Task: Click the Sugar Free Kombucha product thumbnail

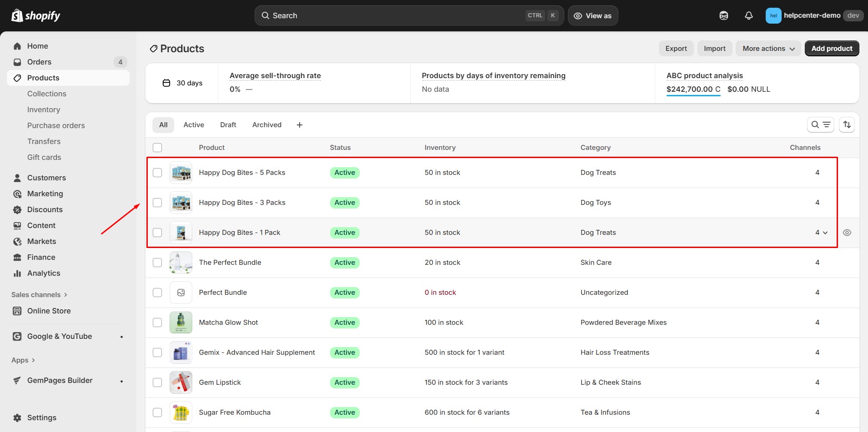Action: 181,412
